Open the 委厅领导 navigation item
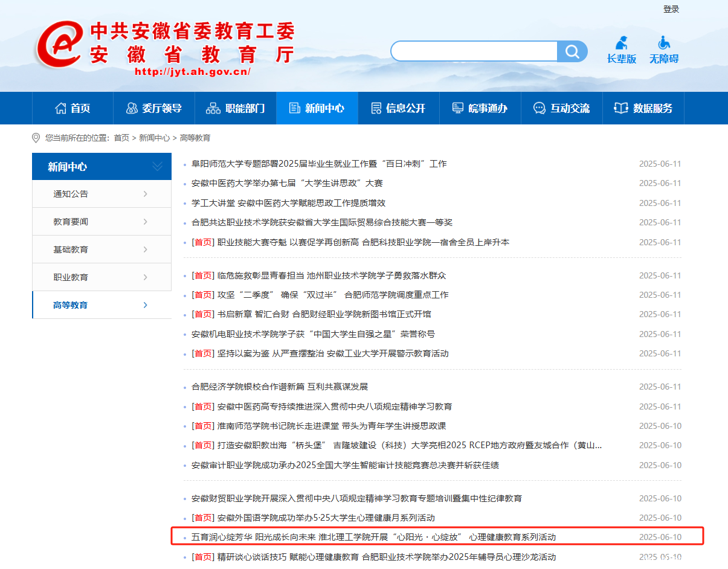The image size is (728, 569). (x=154, y=108)
